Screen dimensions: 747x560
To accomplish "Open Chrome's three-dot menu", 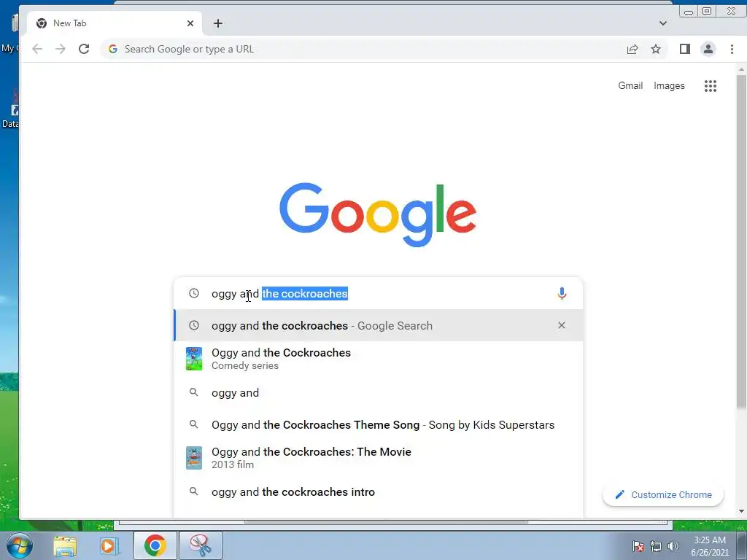I will [x=732, y=49].
